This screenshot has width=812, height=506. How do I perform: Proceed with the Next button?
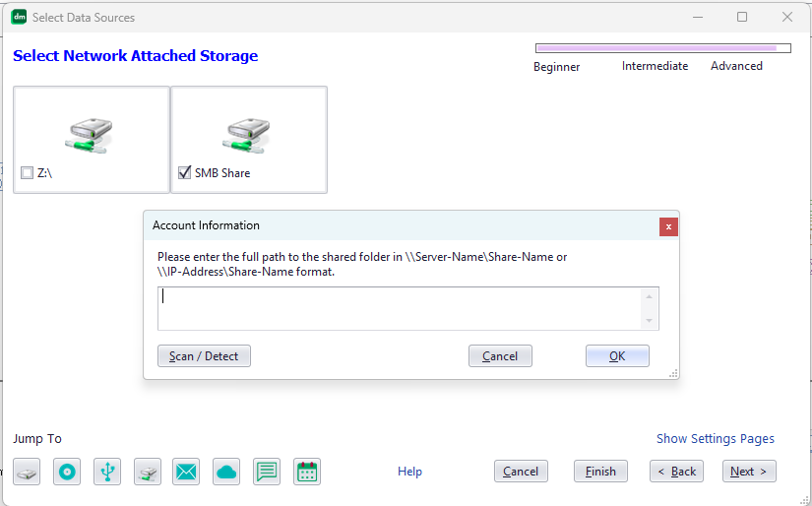coord(749,472)
